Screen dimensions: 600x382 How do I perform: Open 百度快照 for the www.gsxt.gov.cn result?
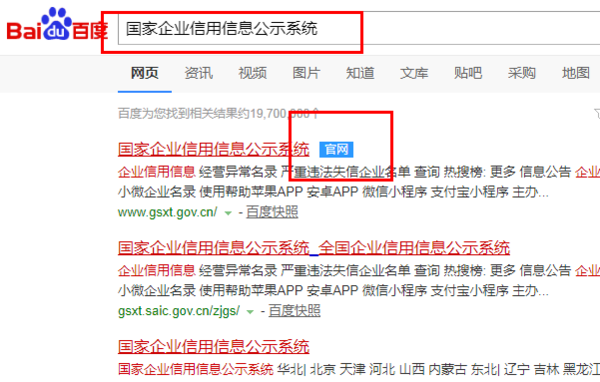(x=272, y=212)
